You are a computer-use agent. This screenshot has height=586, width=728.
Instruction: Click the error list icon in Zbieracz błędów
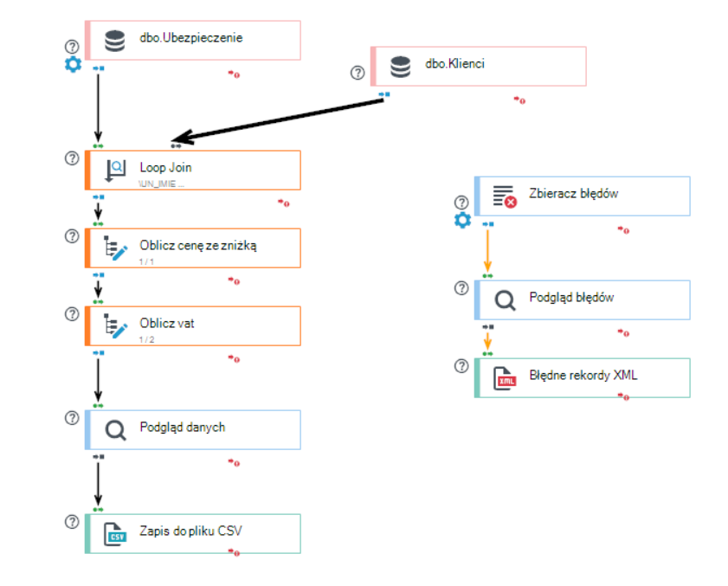505,196
